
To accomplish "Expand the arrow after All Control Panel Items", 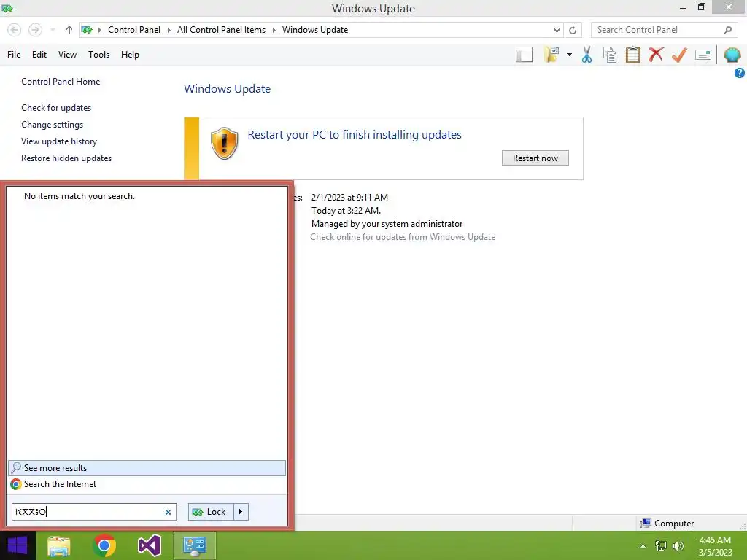I will pos(274,30).
